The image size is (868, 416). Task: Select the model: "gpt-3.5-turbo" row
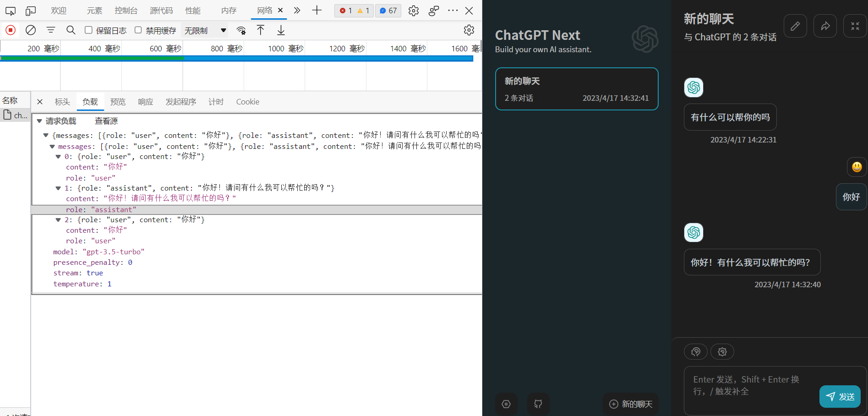click(99, 252)
